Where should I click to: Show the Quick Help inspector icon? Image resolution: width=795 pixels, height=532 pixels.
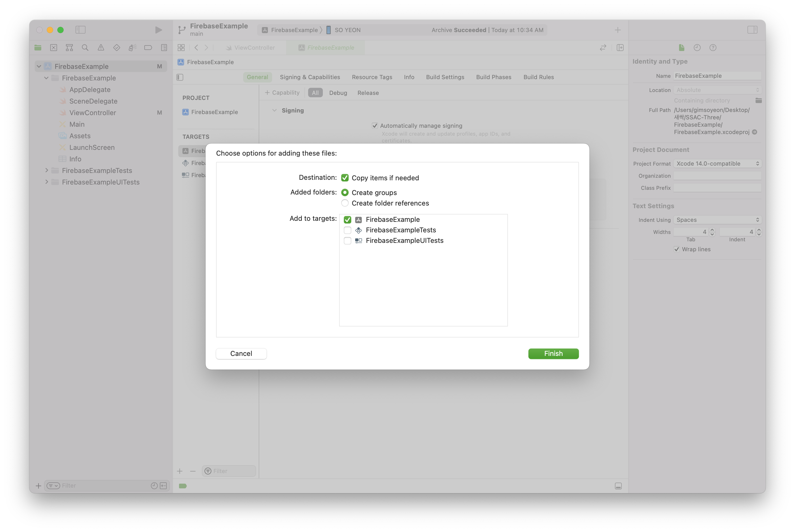712,48
